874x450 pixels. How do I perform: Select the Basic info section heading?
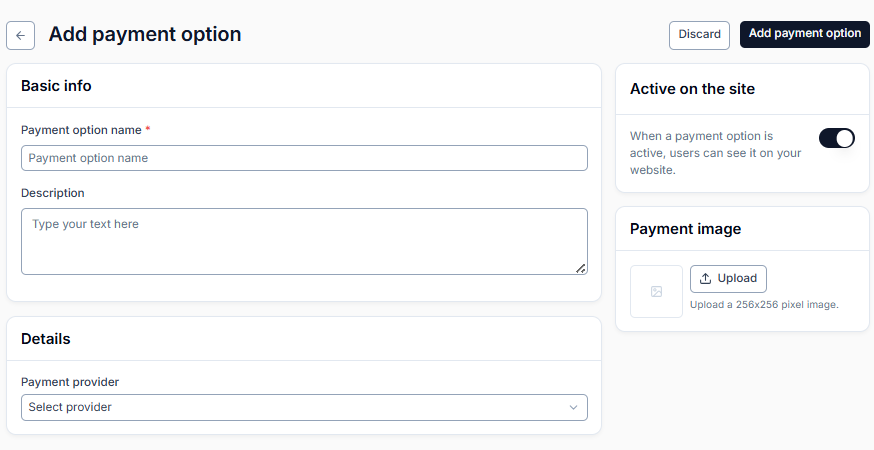[x=56, y=86]
